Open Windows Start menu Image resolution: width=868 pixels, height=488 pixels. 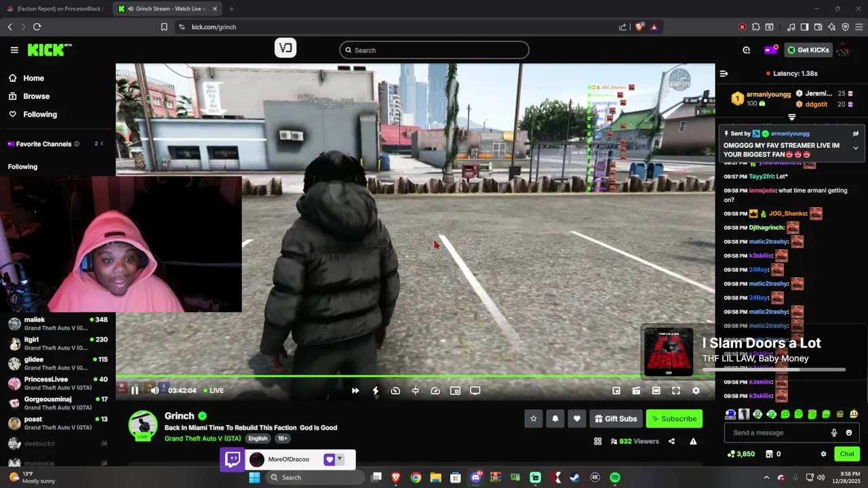click(x=254, y=478)
